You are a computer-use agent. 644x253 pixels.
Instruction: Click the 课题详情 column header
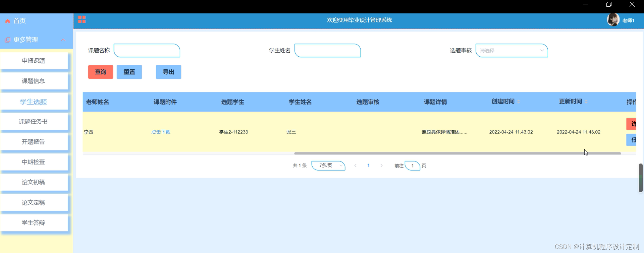coord(435,102)
